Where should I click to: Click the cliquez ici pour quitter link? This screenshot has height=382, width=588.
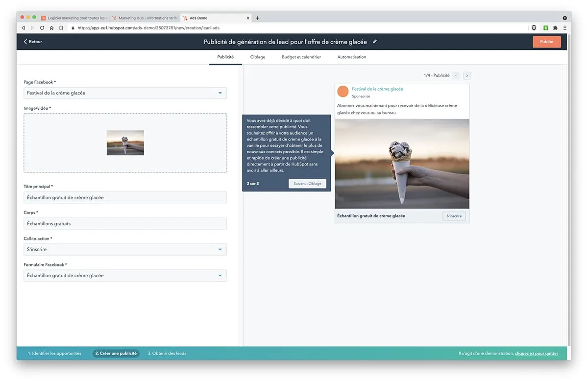pyautogui.click(x=537, y=353)
